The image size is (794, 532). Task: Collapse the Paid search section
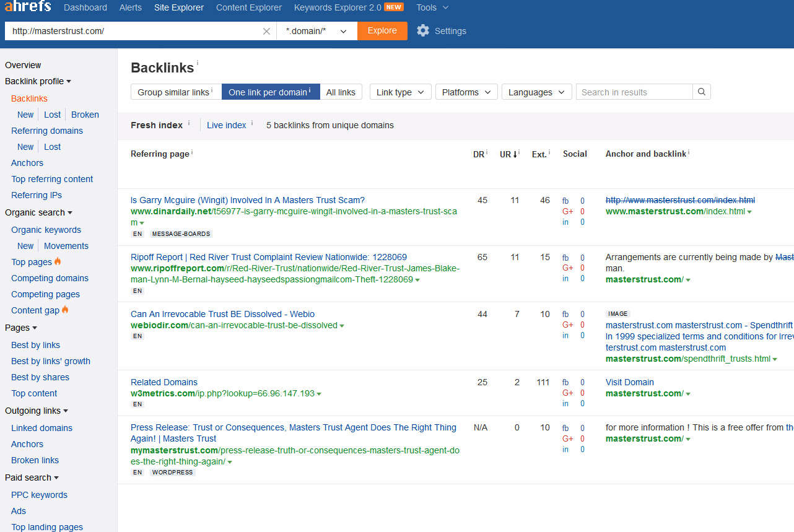click(x=32, y=477)
